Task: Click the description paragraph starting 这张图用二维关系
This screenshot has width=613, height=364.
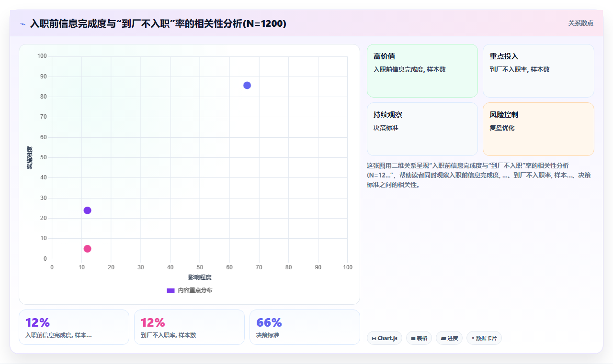Action: [479, 175]
